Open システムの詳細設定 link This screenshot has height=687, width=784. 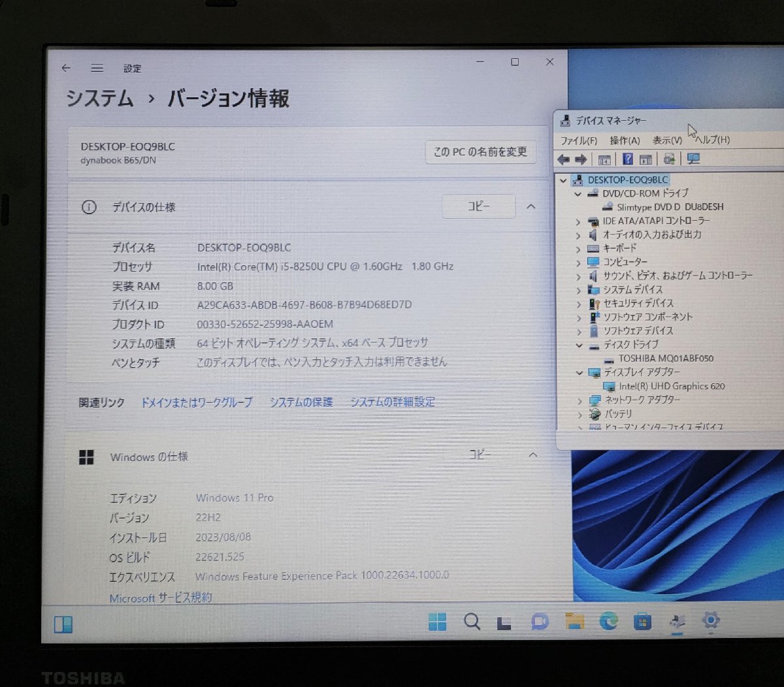point(393,402)
